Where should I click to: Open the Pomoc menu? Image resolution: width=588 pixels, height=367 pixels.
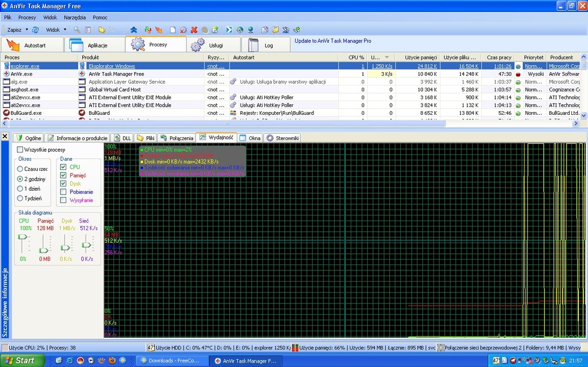coord(100,17)
